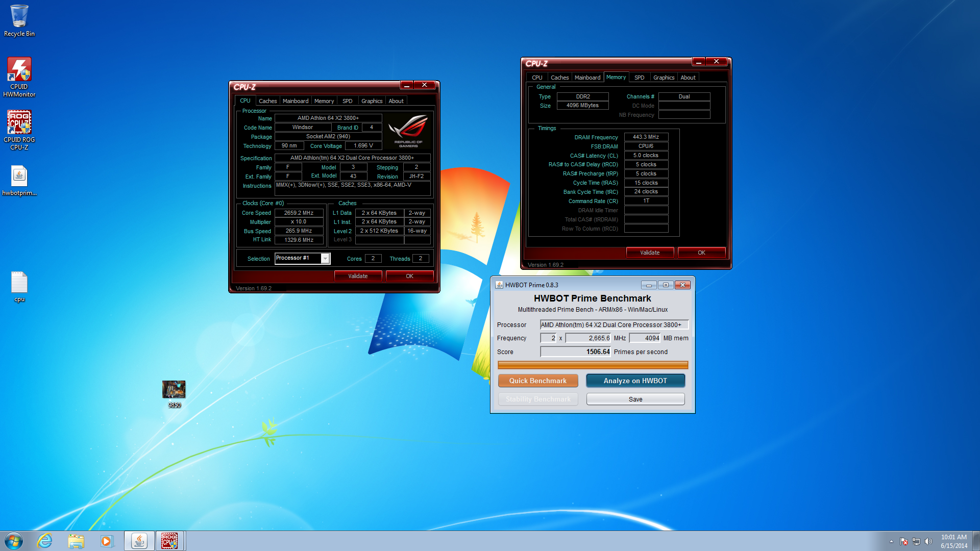The height and width of the screenshot is (551, 980).
Task: Open the cpu text file on desktop
Action: (19, 287)
